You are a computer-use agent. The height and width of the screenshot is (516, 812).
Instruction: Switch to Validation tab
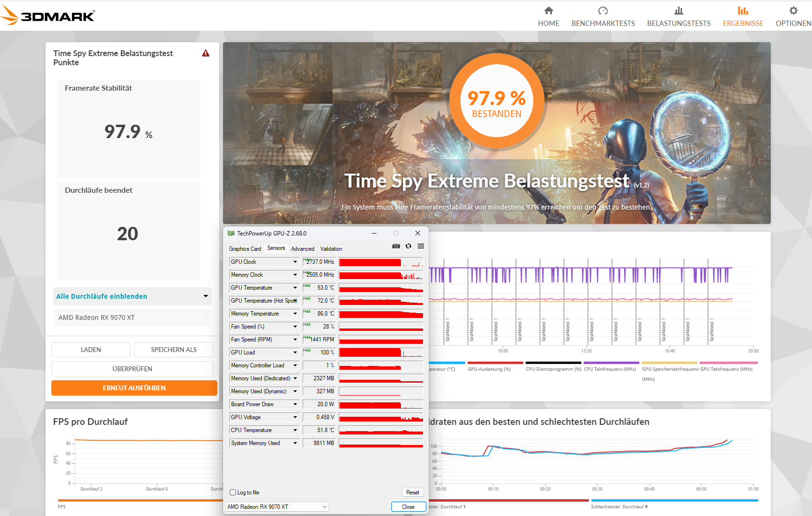point(331,249)
